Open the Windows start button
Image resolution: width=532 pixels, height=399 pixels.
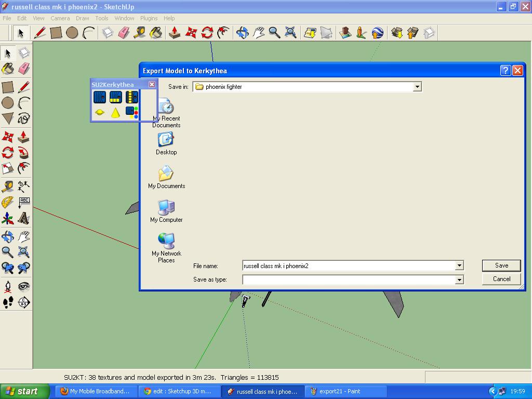(24, 391)
